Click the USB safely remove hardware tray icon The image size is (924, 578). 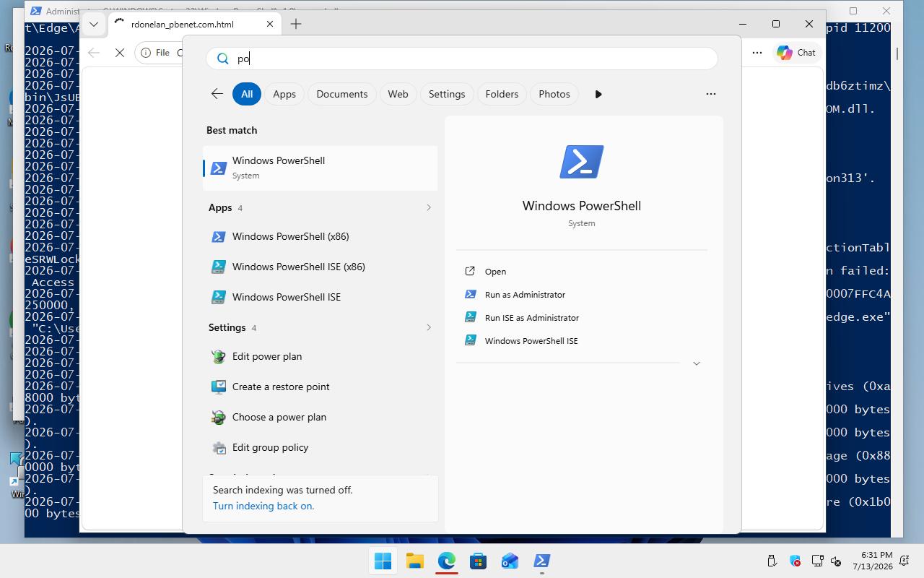point(772,561)
